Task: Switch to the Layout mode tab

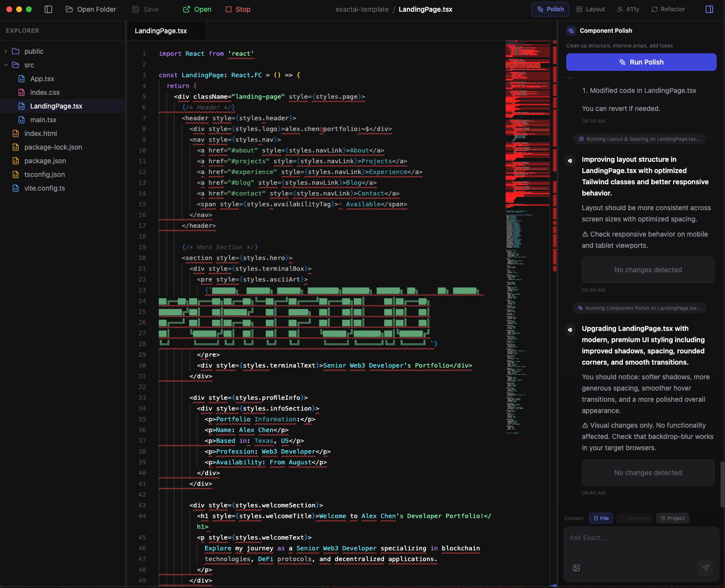Action: coord(590,9)
